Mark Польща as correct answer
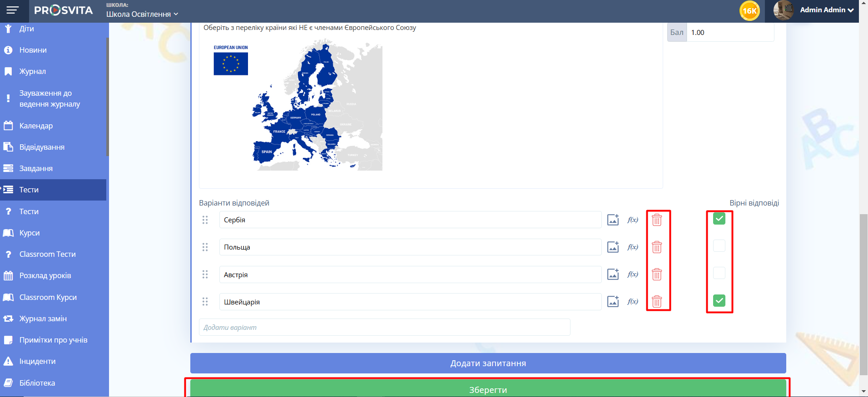 719,246
